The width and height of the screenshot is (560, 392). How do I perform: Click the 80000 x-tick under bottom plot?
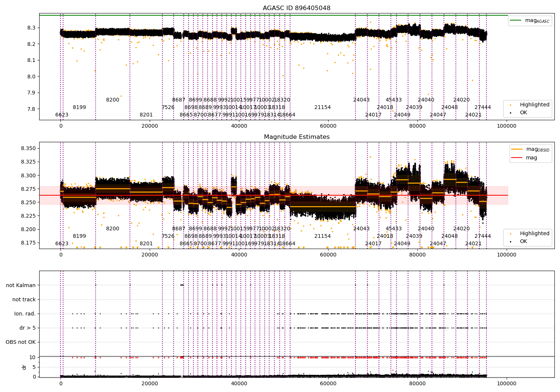[417, 383]
